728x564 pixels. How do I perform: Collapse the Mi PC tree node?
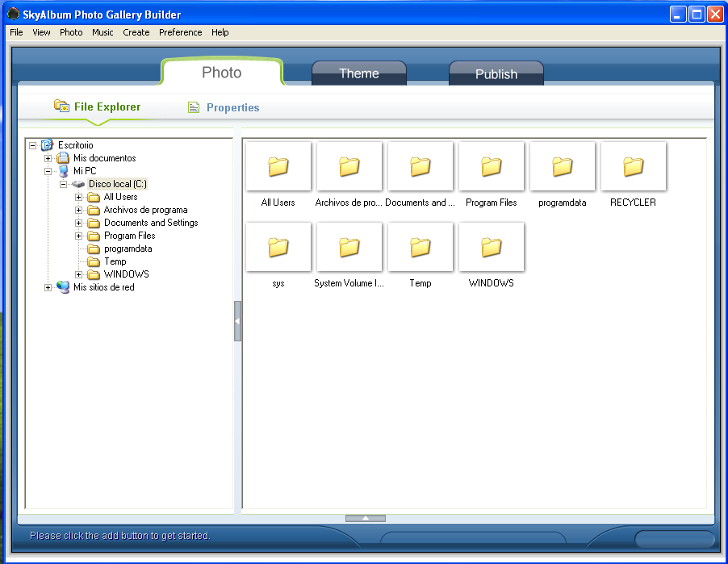48,171
